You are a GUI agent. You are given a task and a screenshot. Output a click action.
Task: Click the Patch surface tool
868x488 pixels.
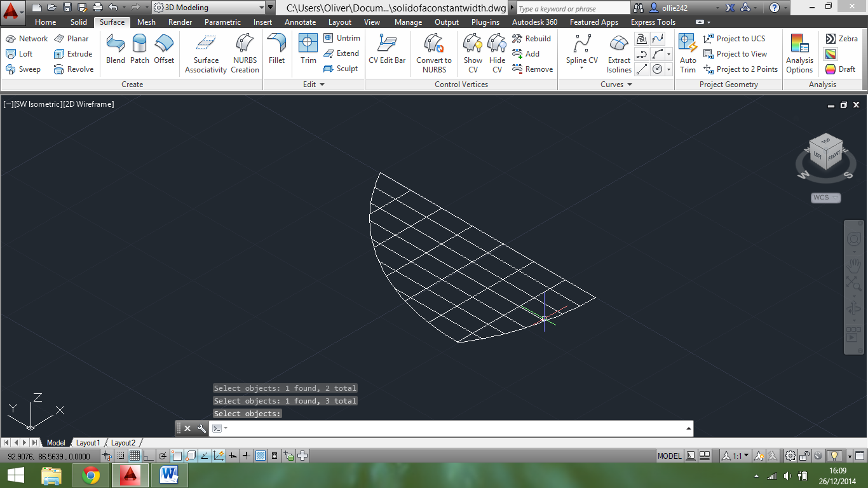coord(140,50)
